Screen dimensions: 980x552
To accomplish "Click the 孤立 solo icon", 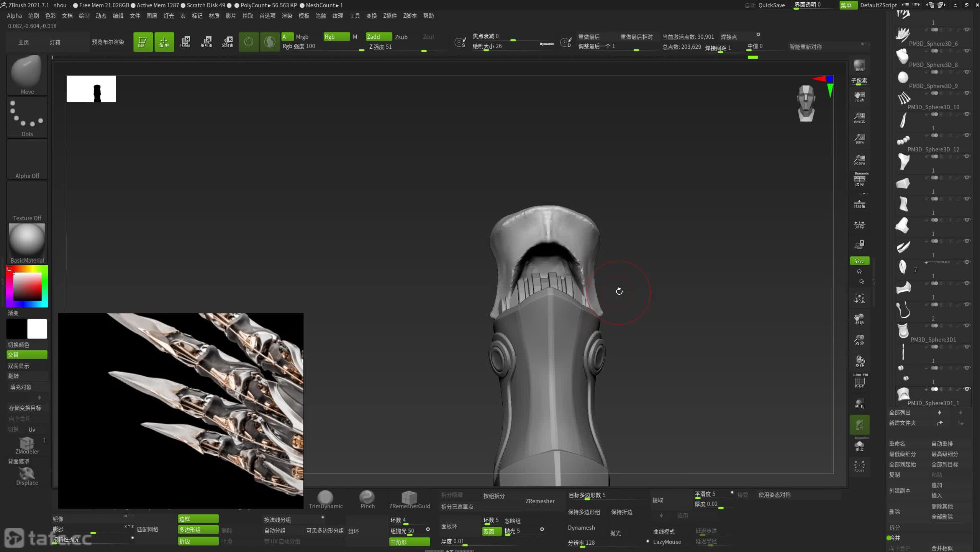I will click(859, 446).
